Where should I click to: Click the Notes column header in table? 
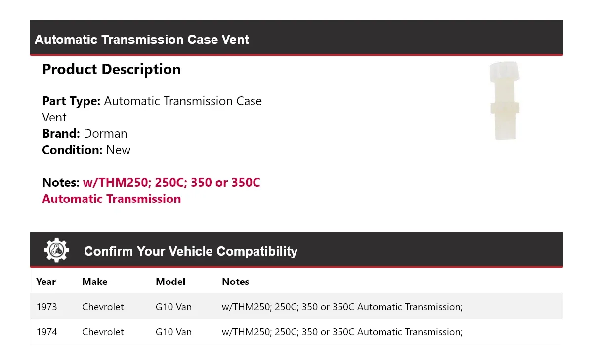click(x=236, y=282)
